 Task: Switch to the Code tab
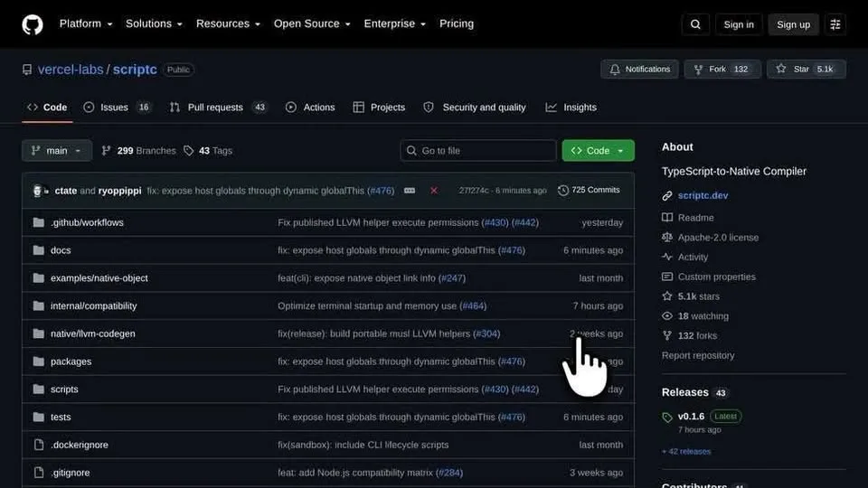[47, 108]
